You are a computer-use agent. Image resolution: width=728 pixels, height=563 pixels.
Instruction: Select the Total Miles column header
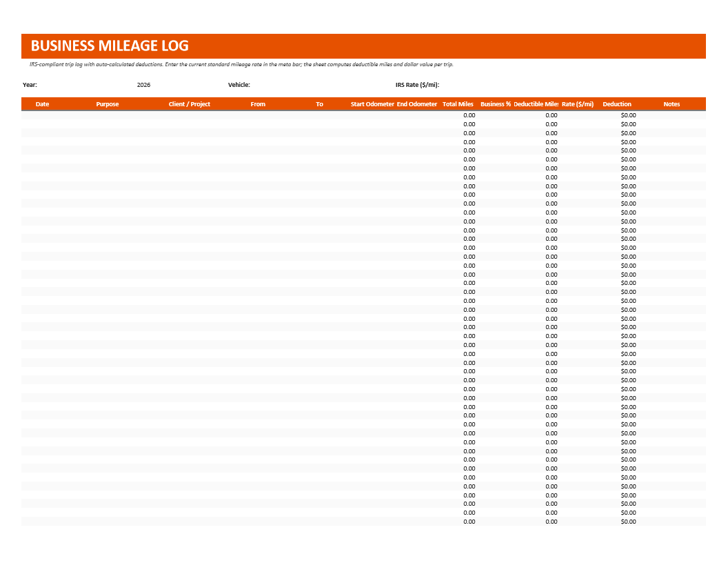point(458,104)
